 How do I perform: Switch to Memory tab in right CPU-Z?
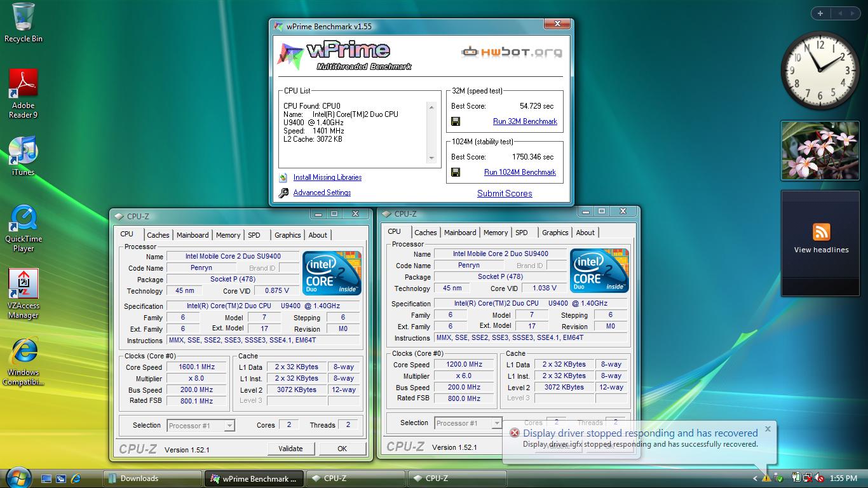pos(496,233)
